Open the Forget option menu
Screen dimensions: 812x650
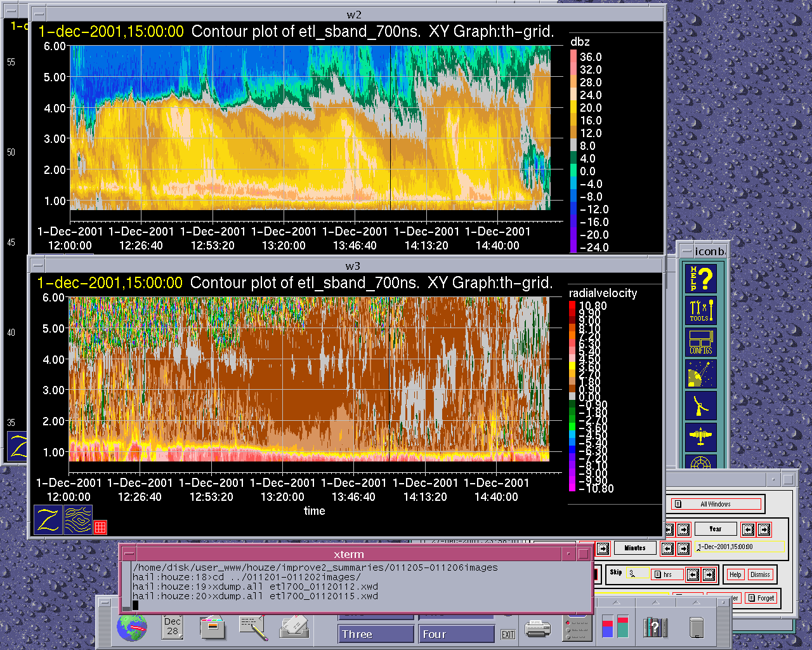[761, 598]
